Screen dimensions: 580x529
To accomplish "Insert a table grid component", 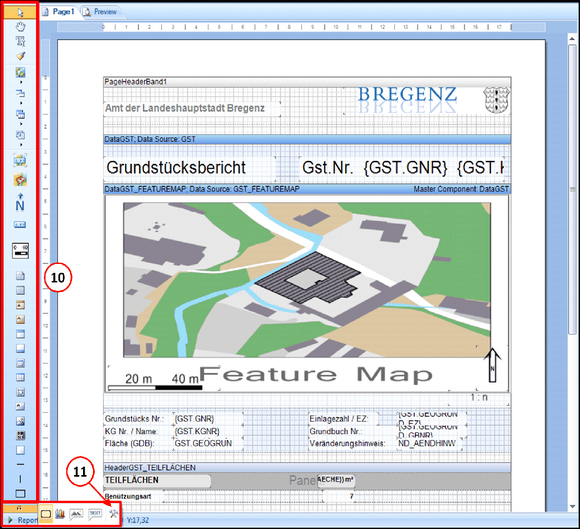I will tap(20, 377).
